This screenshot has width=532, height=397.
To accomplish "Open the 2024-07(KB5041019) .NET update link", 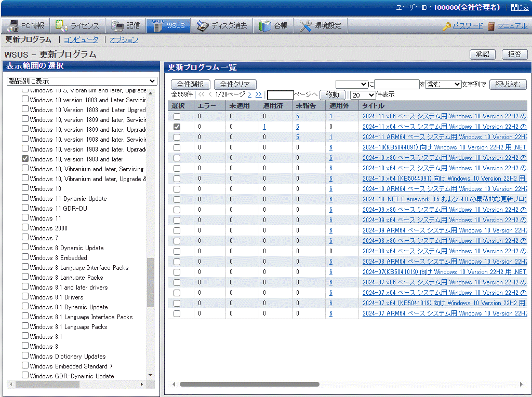I will (445, 272).
